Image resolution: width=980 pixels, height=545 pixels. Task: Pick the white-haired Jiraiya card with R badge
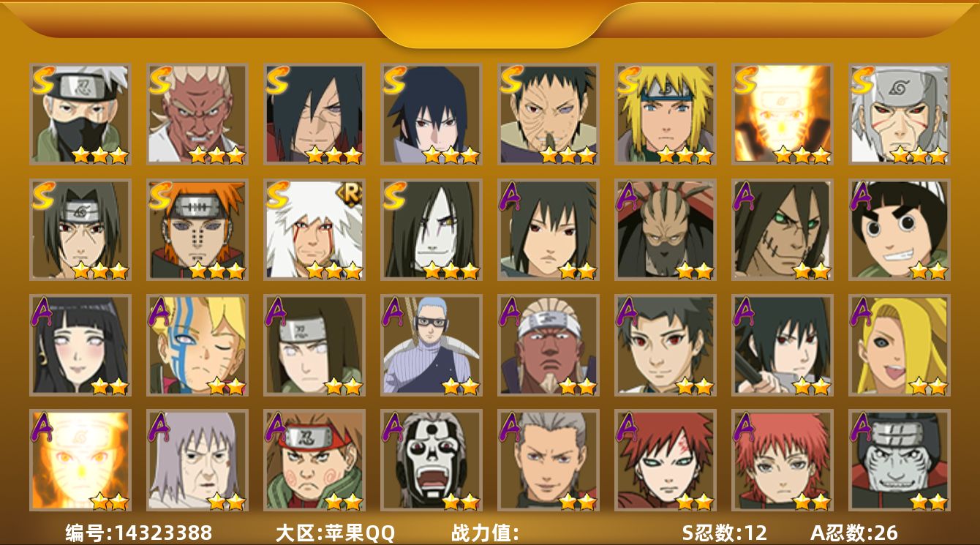[x=314, y=230]
